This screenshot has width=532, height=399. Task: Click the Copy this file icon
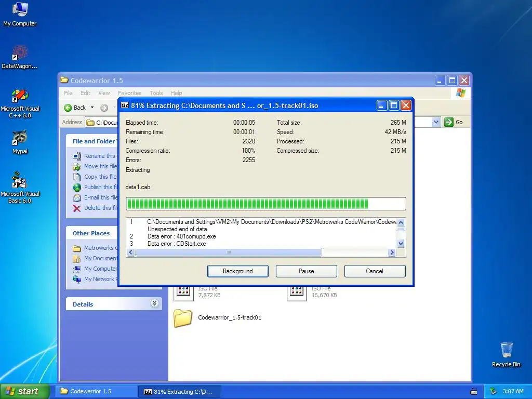tap(77, 177)
